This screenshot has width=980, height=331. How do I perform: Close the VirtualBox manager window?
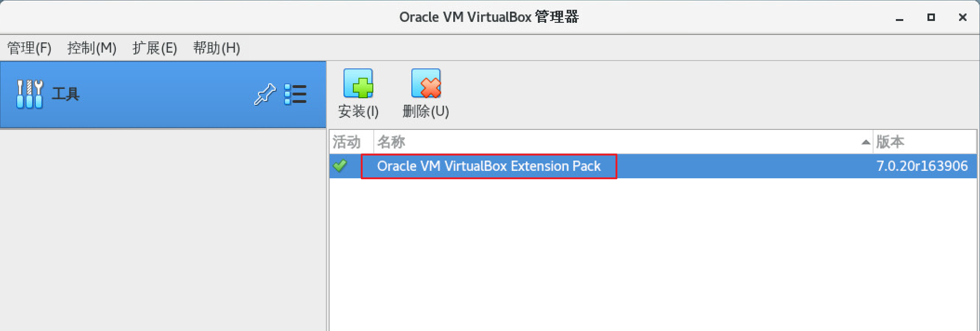coord(963,17)
